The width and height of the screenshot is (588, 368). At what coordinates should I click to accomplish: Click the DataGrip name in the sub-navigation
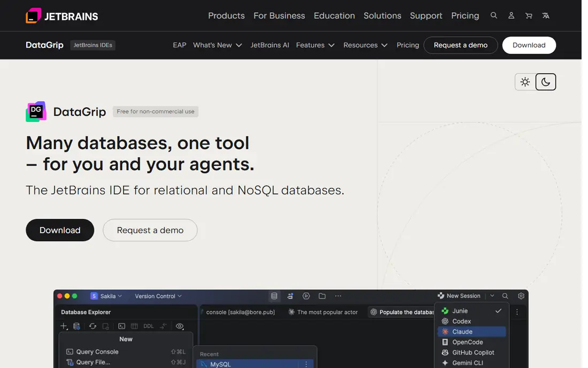(x=44, y=45)
